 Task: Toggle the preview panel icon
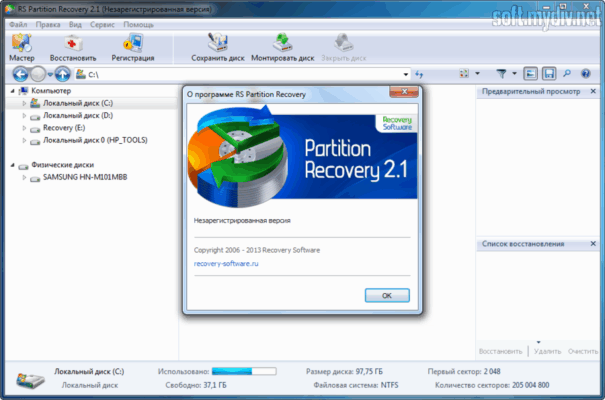[531, 73]
